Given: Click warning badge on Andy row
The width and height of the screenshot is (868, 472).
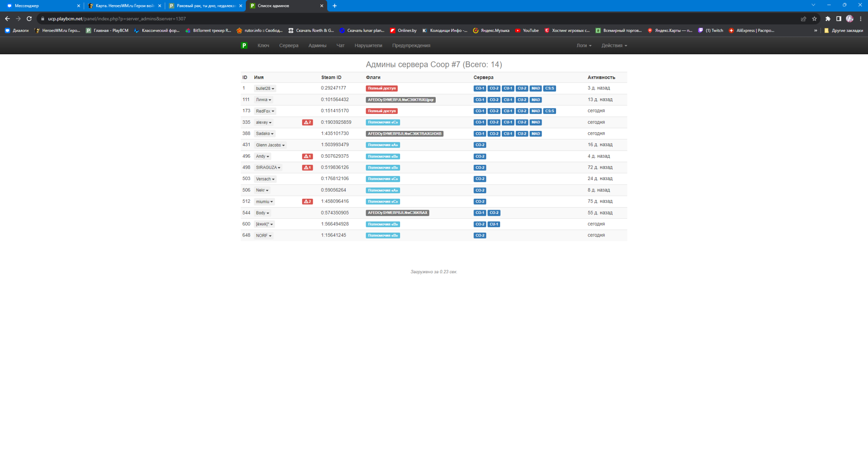Looking at the screenshot, I should [x=307, y=156].
